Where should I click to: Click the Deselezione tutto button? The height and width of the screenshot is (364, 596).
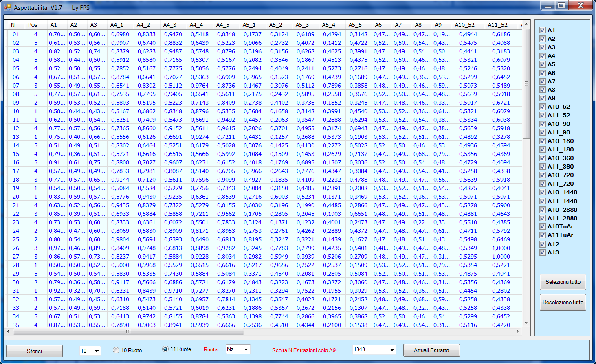(563, 302)
